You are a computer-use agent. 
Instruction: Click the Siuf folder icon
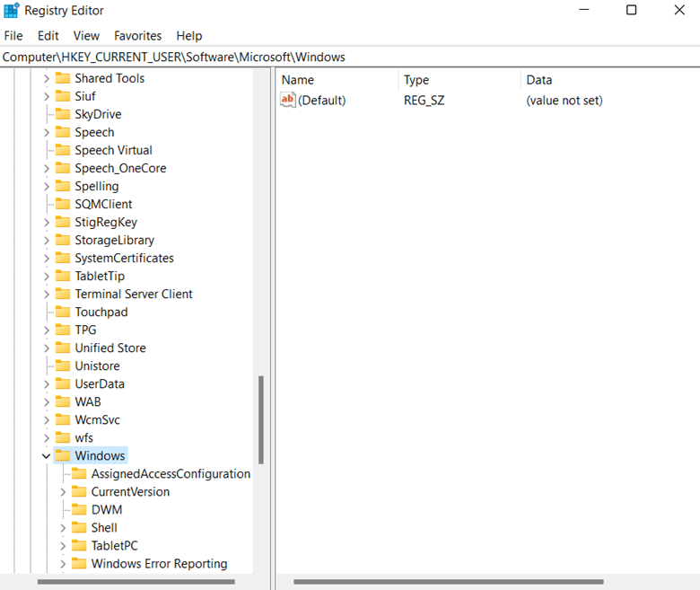pos(63,96)
